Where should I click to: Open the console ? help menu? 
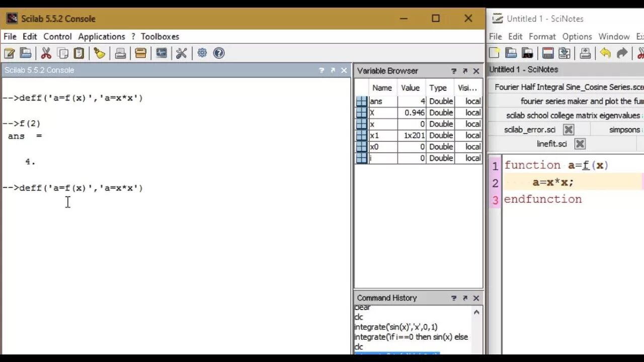[133, 36]
